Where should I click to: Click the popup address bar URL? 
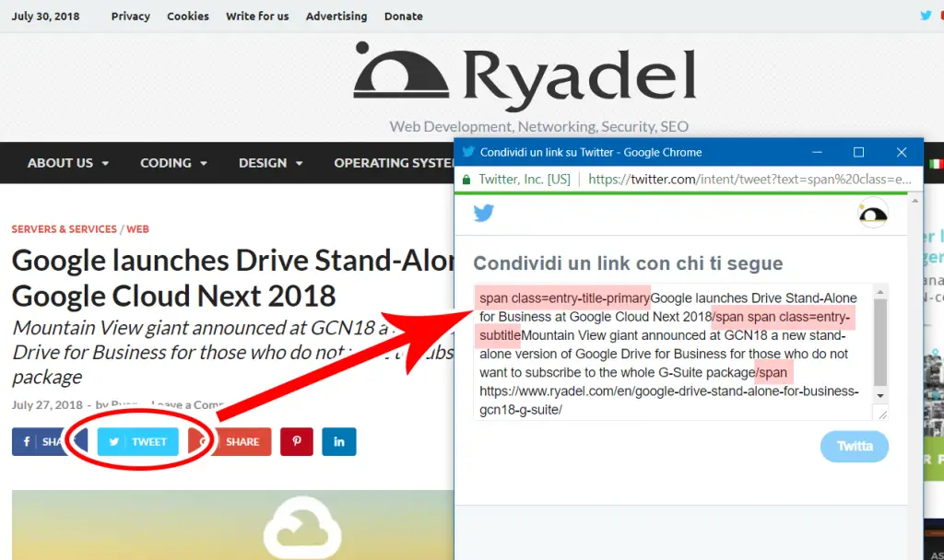coord(750,180)
